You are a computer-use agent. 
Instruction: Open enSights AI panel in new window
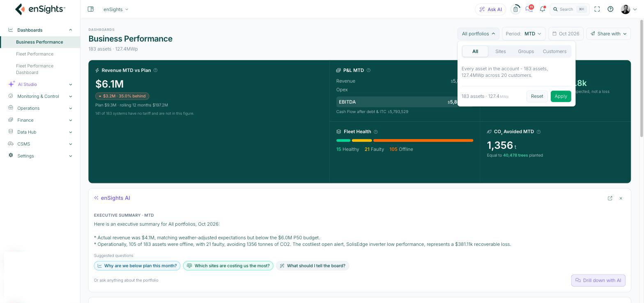pyautogui.click(x=610, y=198)
